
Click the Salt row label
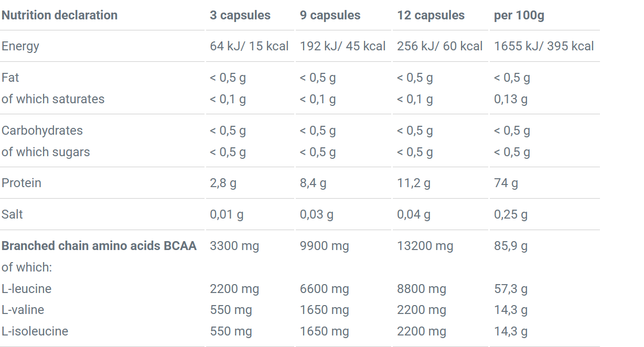click(x=12, y=214)
